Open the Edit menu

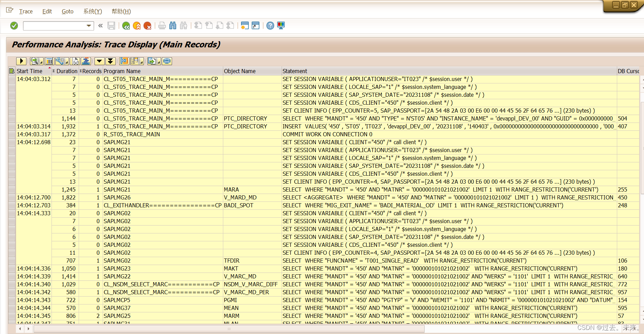[x=47, y=11]
